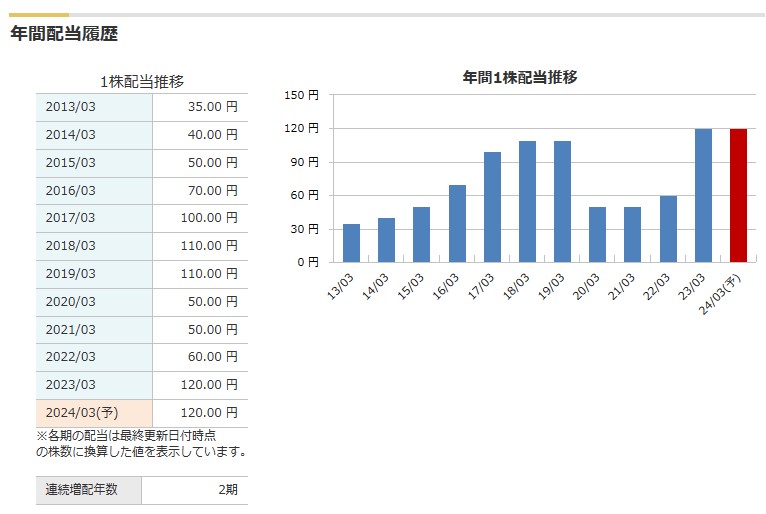Click the 22/03 bar in the chart
The height and width of the screenshot is (514, 766).
[668, 229]
